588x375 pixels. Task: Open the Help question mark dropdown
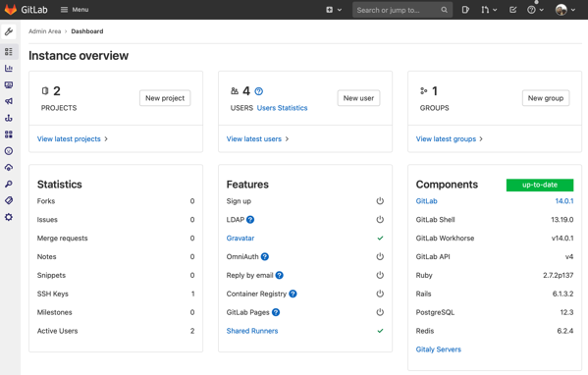click(x=535, y=10)
